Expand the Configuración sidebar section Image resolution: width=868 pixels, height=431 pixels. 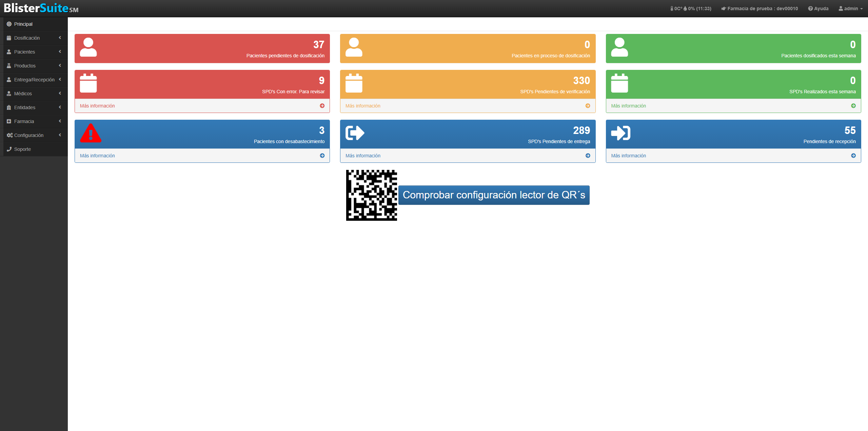[x=29, y=135]
